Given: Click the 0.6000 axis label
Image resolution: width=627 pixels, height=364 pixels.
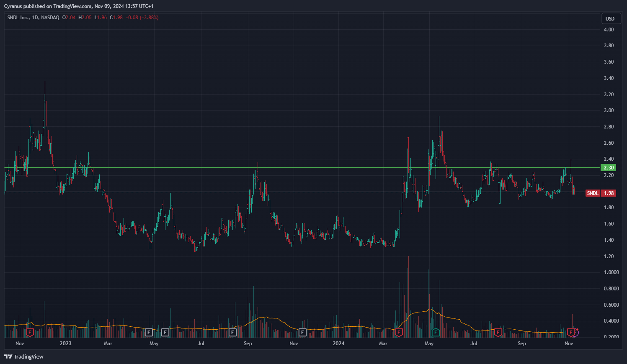Looking at the screenshot, I should click(611, 305).
